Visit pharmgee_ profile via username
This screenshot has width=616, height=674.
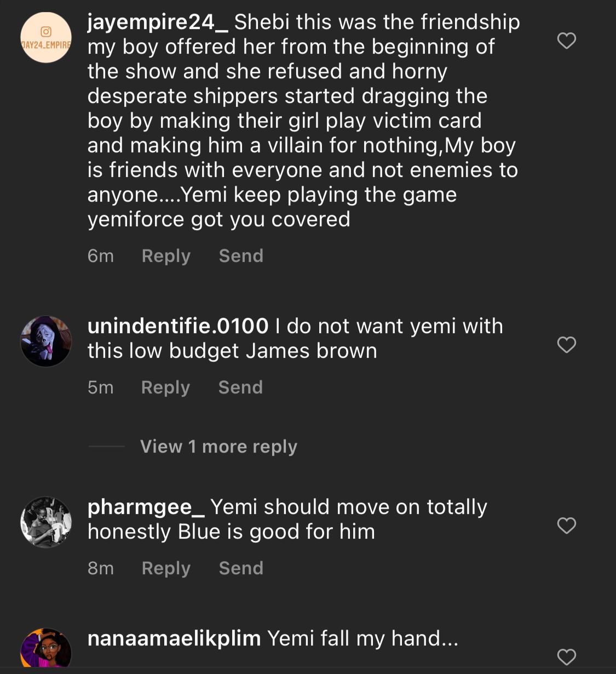click(x=146, y=507)
